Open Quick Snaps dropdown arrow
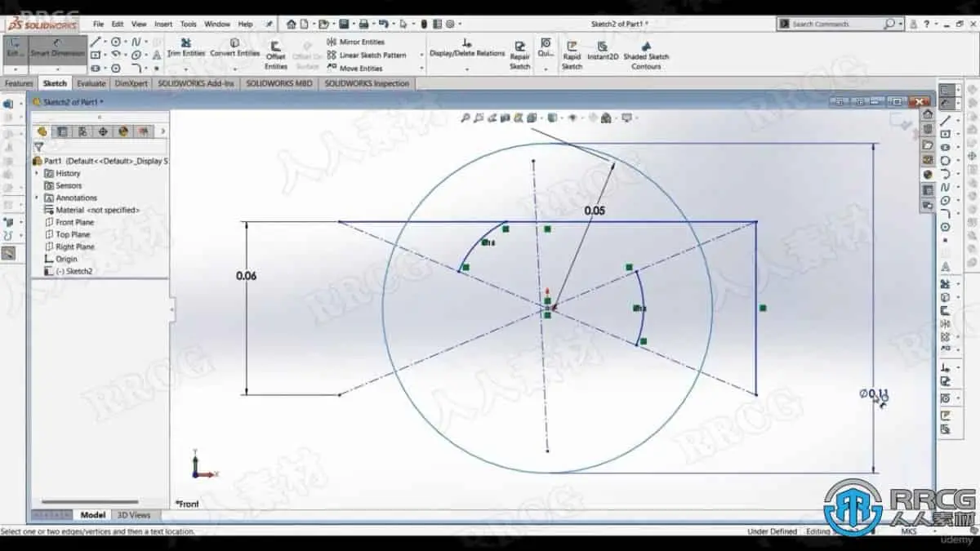 [546, 69]
